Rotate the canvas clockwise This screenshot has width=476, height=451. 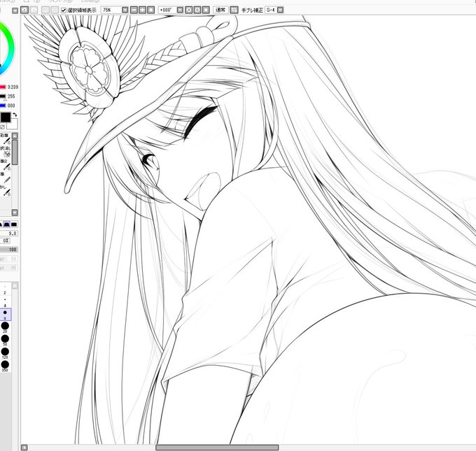[197, 10]
